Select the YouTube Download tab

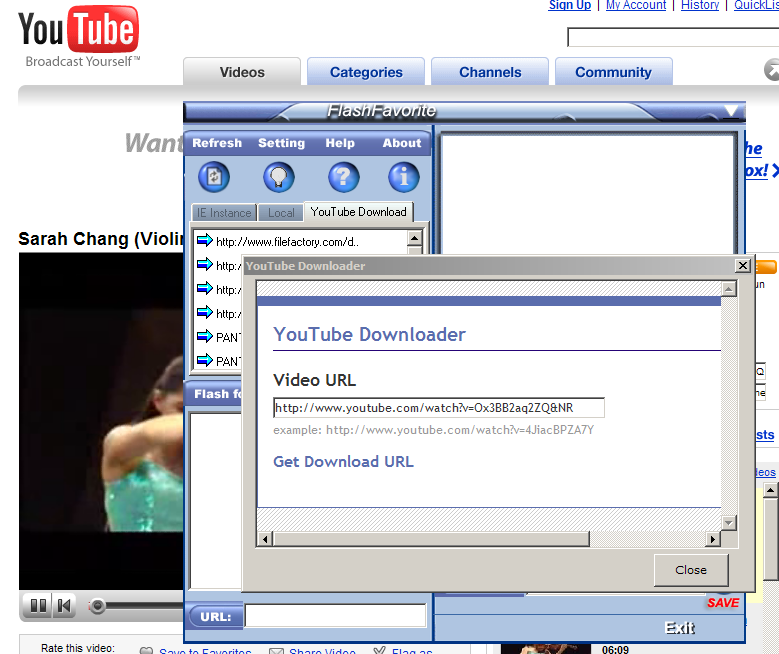[359, 212]
